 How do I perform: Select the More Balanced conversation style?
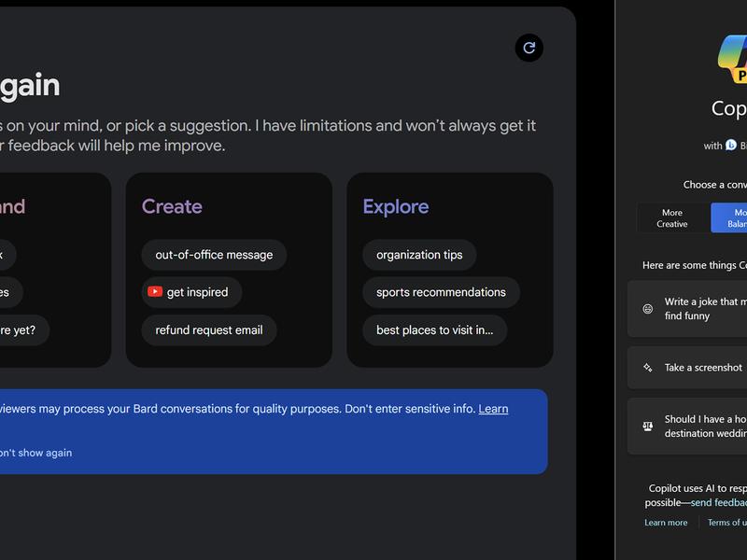point(729,218)
